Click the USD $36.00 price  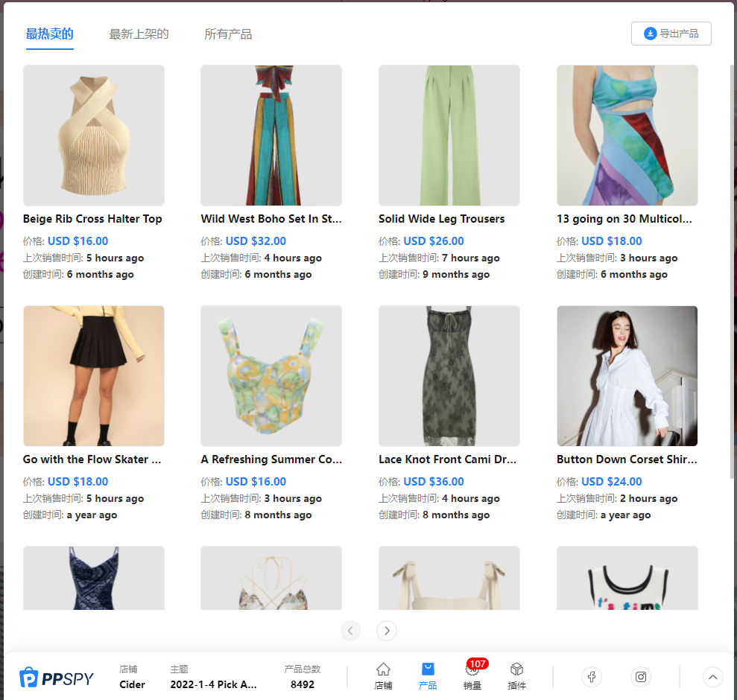pyautogui.click(x=434, y=482)
